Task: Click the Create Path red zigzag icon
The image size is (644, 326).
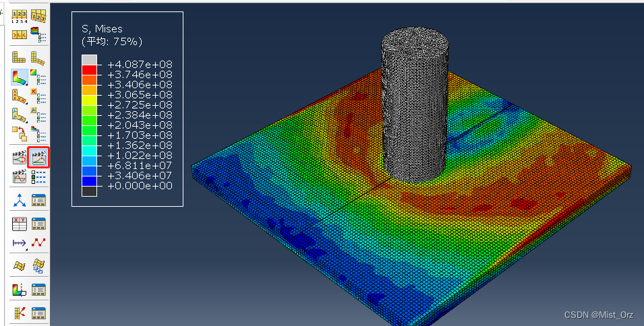Action: (x=38, y=242)
